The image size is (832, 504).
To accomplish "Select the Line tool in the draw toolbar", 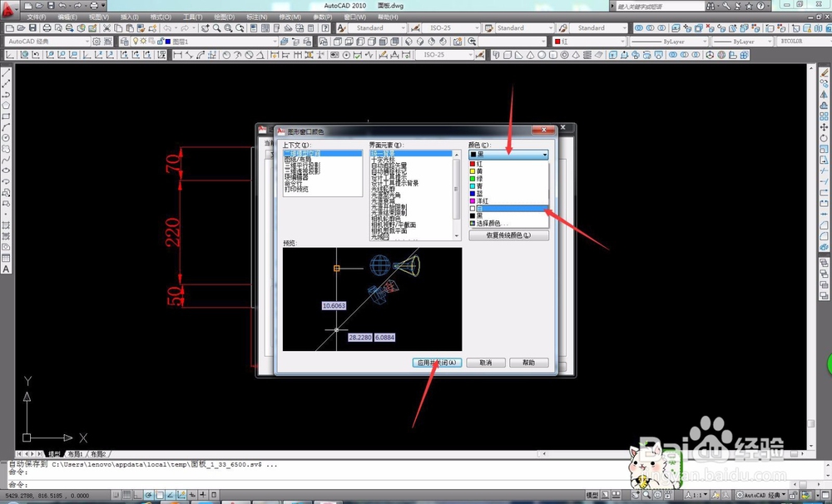I will click(x=7, y=72).
